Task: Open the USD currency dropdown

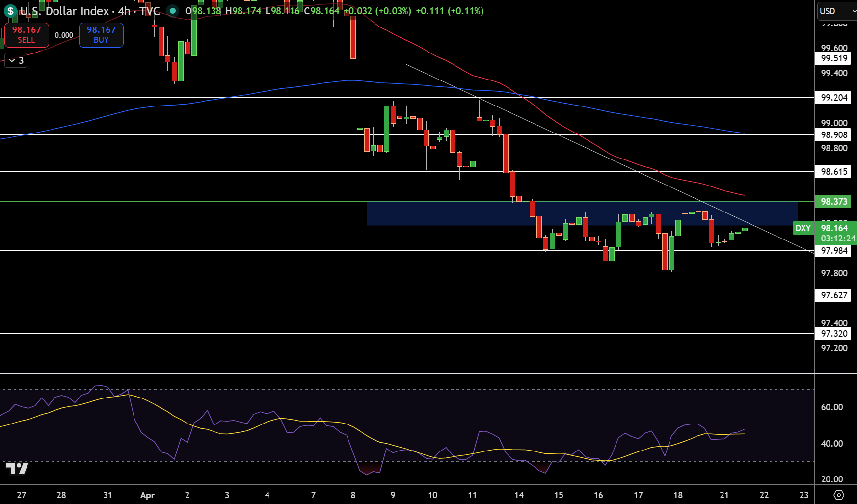Action: pyautogui.click(x=836, y=11)
